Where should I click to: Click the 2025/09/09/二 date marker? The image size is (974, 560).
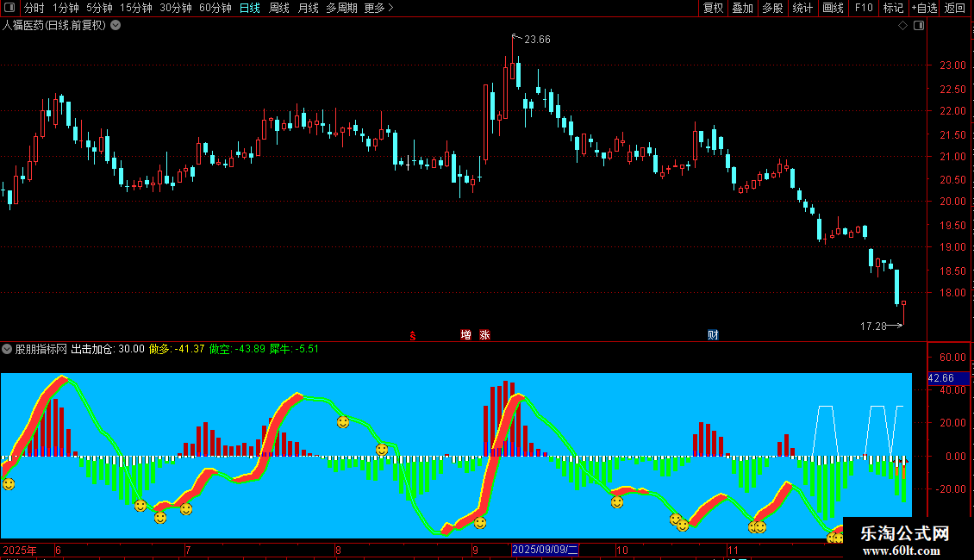pos(545,550)
